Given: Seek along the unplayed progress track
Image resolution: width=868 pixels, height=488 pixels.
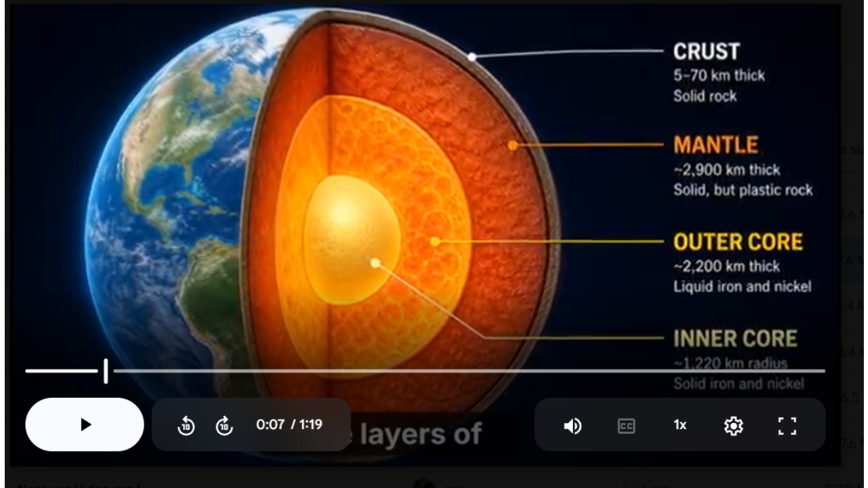Looking at the screenshot, I should tap(469, 371).
